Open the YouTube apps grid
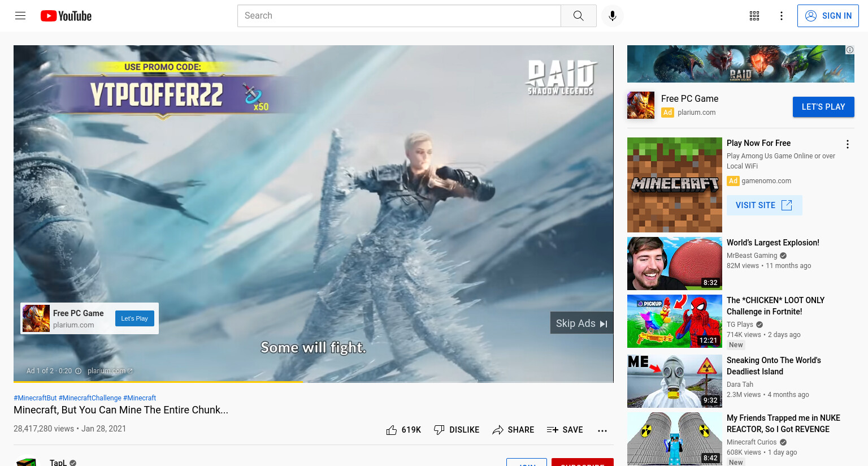Image resolution: width=868 pixels, height=466 pixels. coord(754,16)
